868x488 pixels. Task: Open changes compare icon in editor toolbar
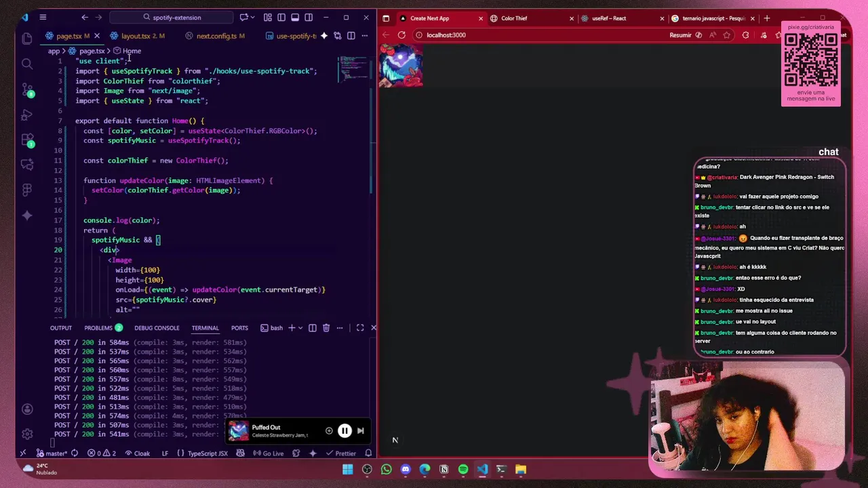pos(338,36)
